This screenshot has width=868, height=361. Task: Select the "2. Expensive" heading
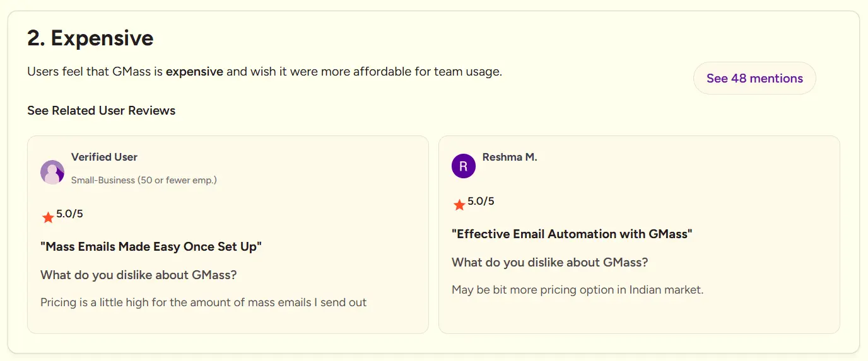pos(90,38)
